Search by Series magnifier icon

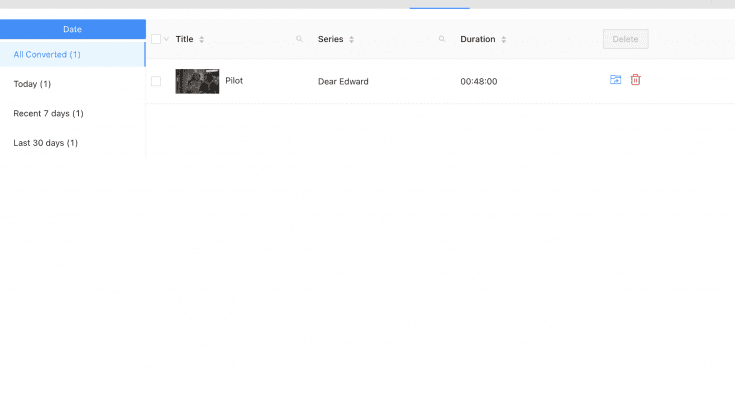coord(442,39)
